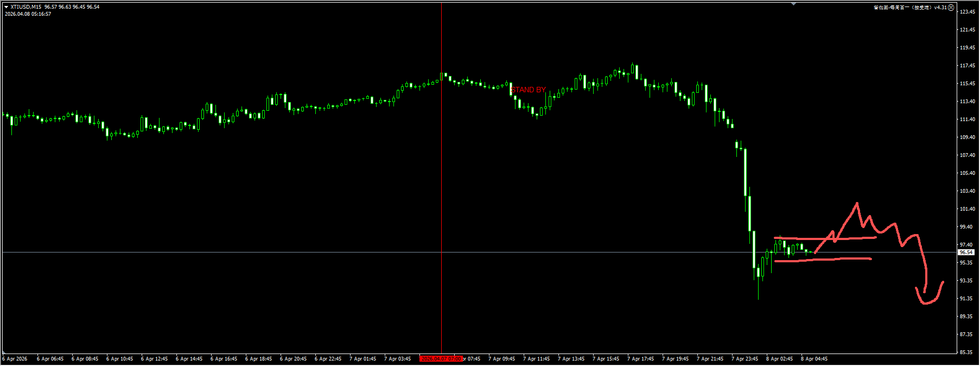The width and height of the screenshot is (980, 366).
Task: Click the lower red horizontal support line
Action: [822, 260]
